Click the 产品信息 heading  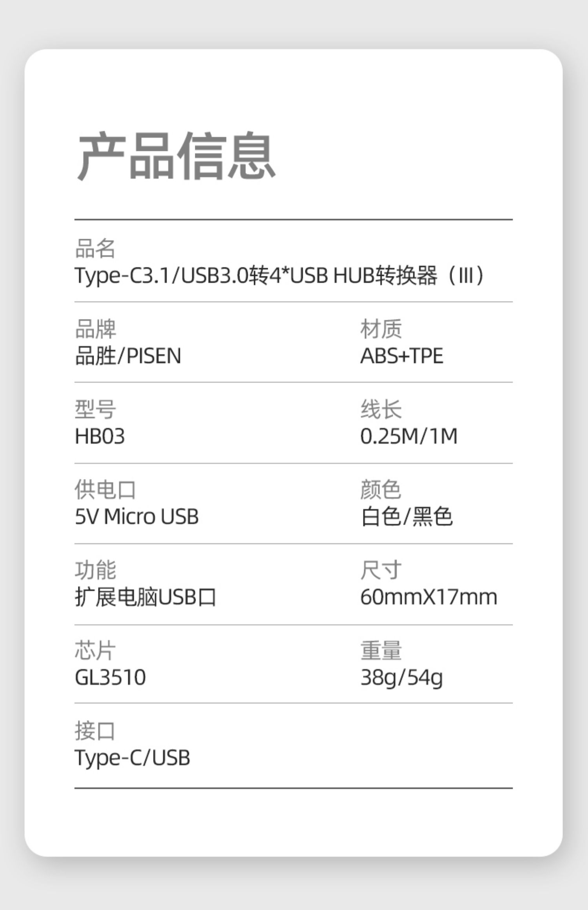coord(176,156)
